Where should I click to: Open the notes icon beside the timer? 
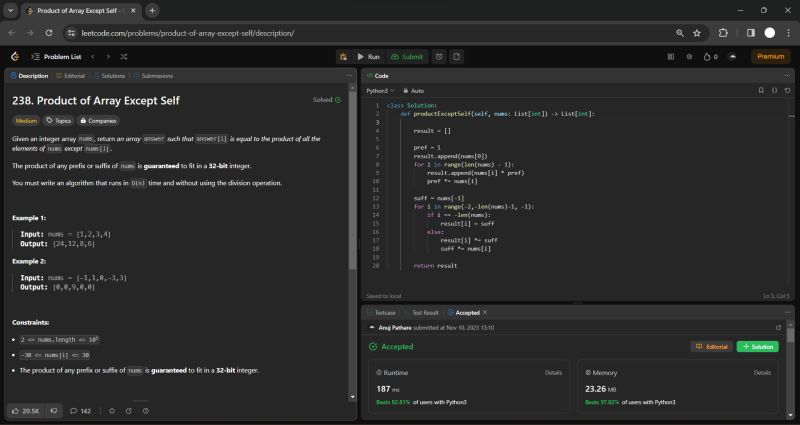(458, 57)
